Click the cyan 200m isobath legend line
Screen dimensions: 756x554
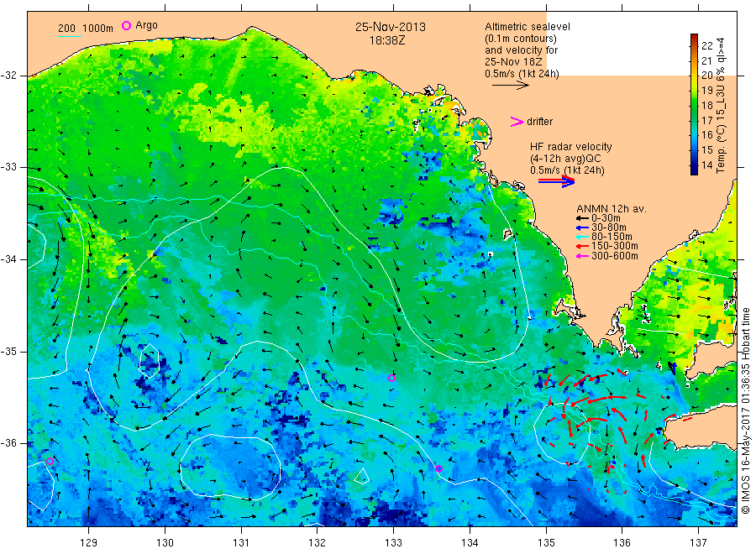(70, 36)
